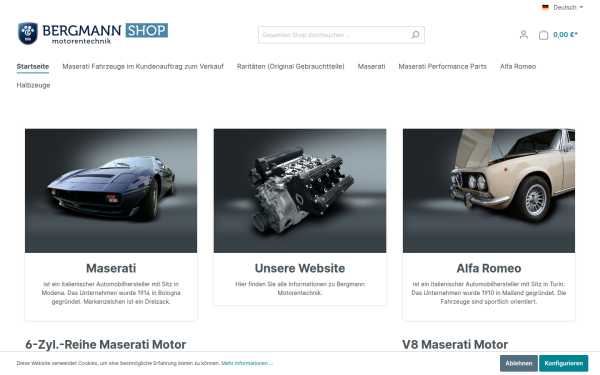This screenshot has height=375, width=600.
Task: Open the user account icon
Action: (524, 35)
